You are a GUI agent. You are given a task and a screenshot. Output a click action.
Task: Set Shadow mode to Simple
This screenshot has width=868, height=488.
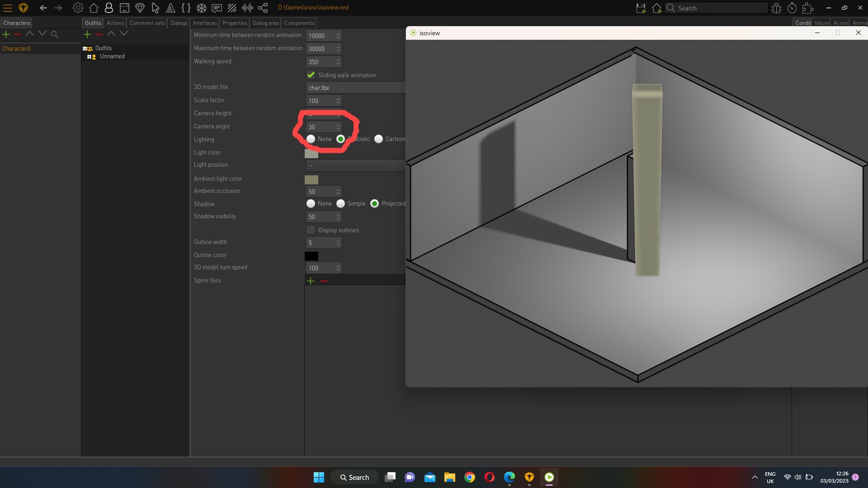click(x=340, y=204)
